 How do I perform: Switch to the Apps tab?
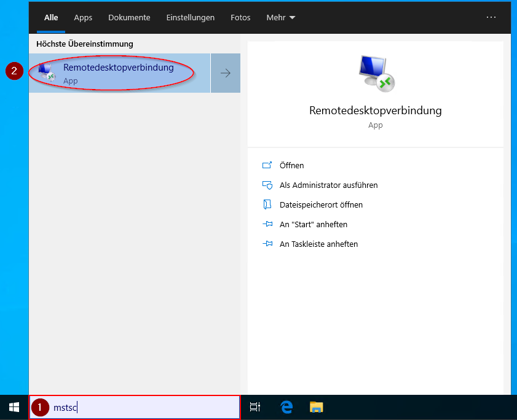pos(83,18)
